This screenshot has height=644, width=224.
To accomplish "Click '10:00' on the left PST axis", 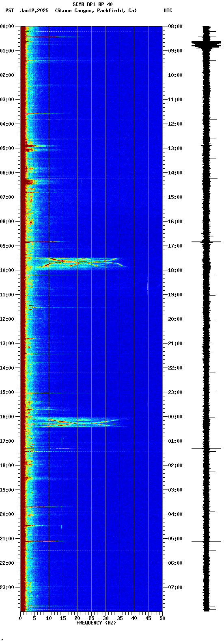I will tap(7, 270).
